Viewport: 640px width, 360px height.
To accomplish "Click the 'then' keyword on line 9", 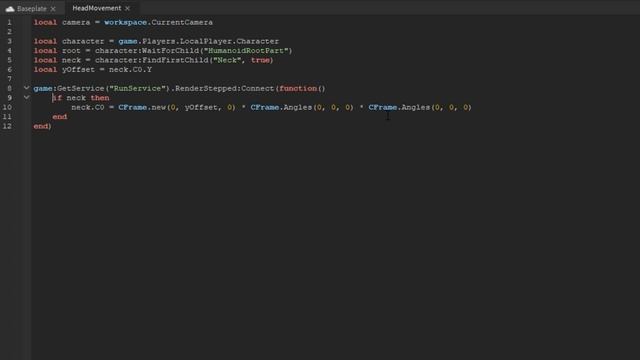I will point(100,98).
